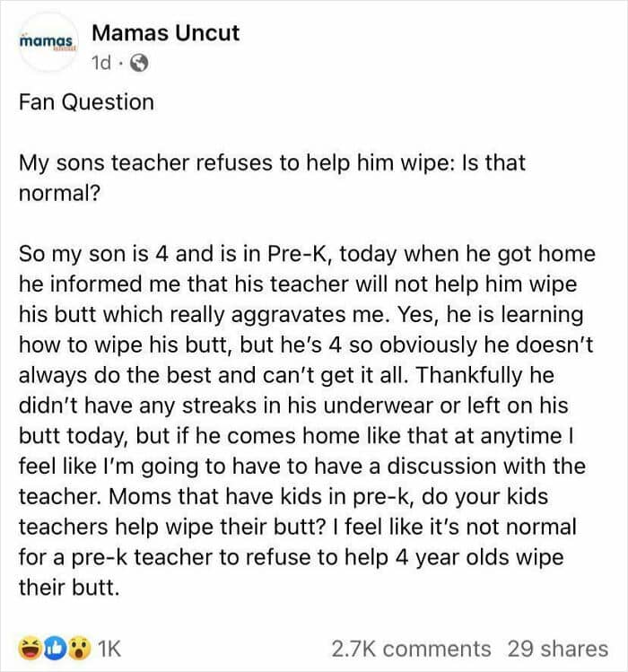Click the line starting "feel like I'm going"
The height and width of the screenshot is (672, 628).
click(x=301, y=467)
